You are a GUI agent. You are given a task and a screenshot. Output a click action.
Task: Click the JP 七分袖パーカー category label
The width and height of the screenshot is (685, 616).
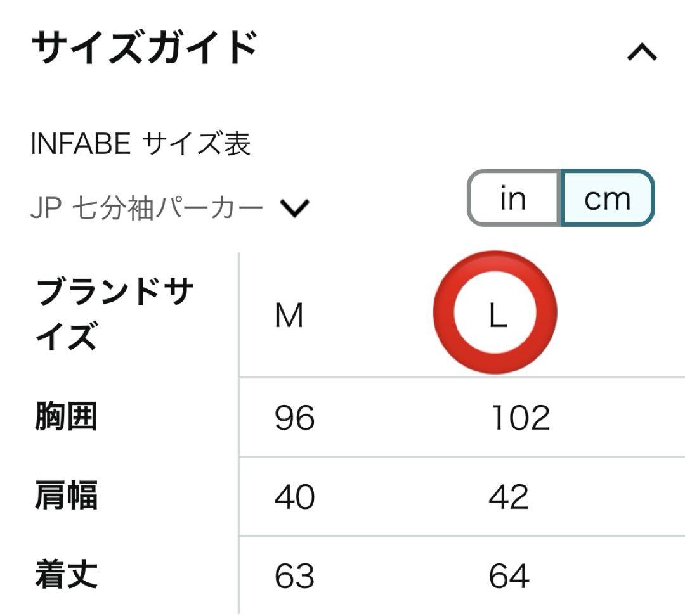[147, 209]
